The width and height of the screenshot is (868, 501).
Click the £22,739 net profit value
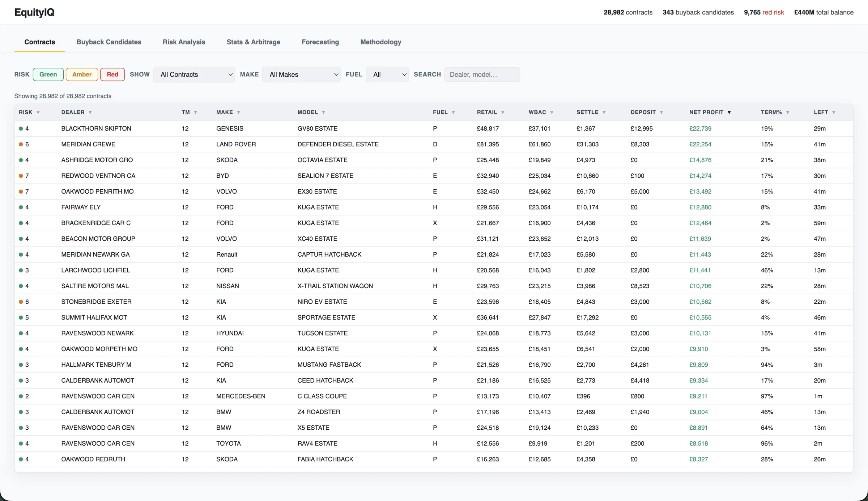700,129
